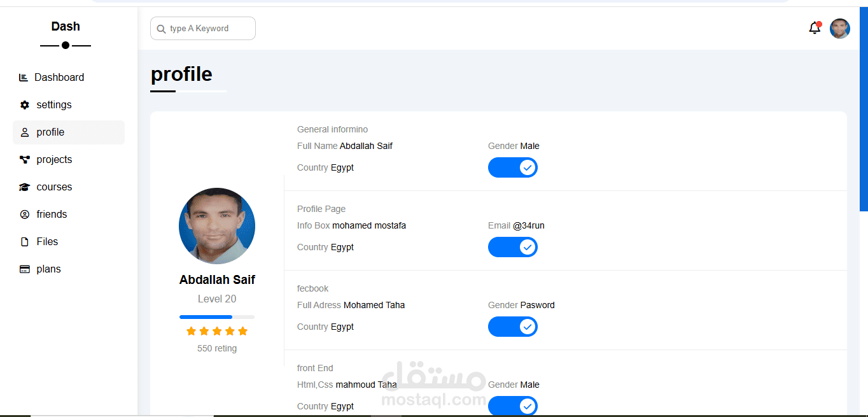Navigate to the Dashboard menu entry

tap(60, 77)
